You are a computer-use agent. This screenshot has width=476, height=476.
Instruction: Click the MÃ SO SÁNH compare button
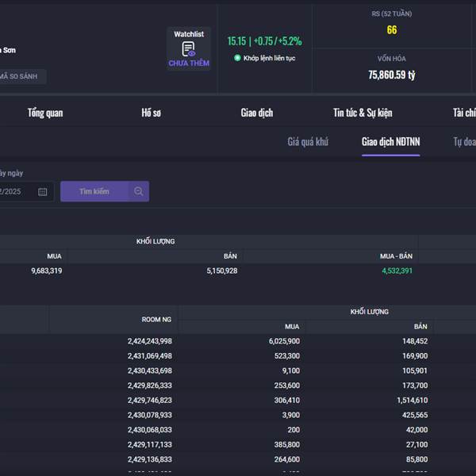click(x=21, y=77)
